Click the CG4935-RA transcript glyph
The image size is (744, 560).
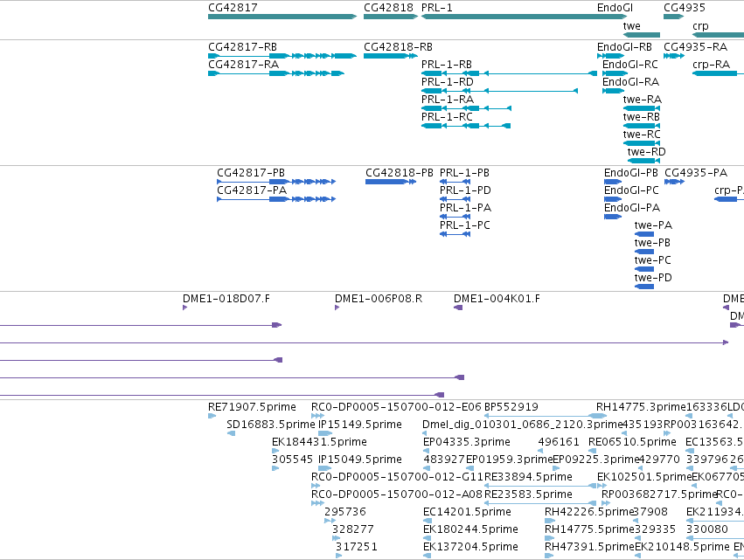[674, 56]
